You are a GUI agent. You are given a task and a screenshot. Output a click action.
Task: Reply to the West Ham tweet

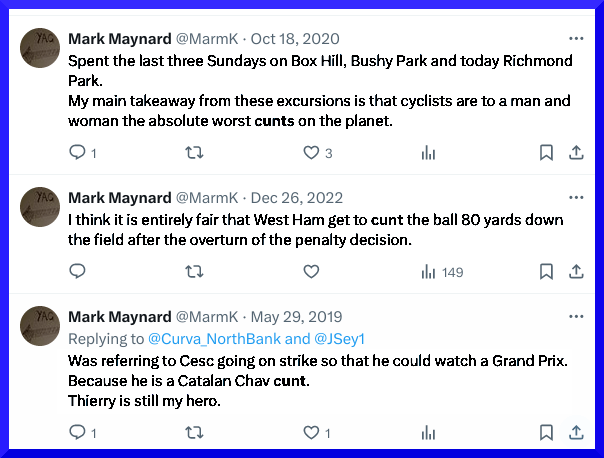77,271
